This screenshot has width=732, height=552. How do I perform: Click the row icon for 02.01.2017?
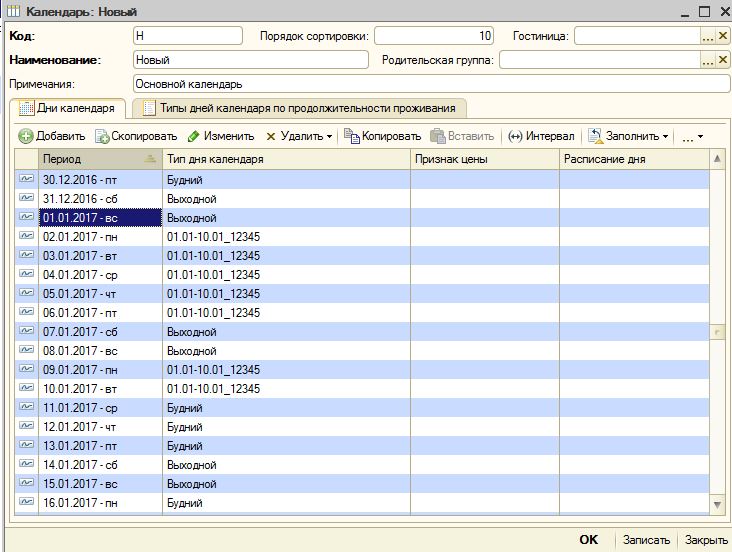click(x=27, y=236)
